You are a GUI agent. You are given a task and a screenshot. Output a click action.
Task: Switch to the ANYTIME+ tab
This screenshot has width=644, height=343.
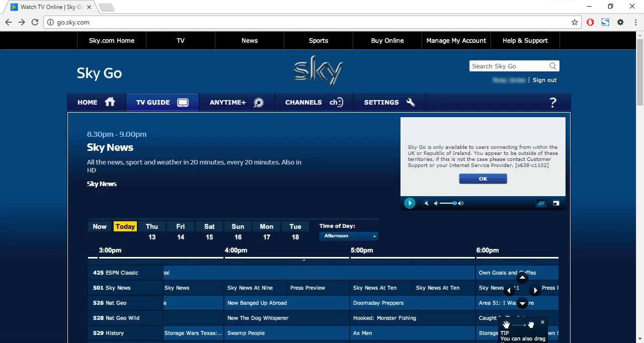(236, 102)
